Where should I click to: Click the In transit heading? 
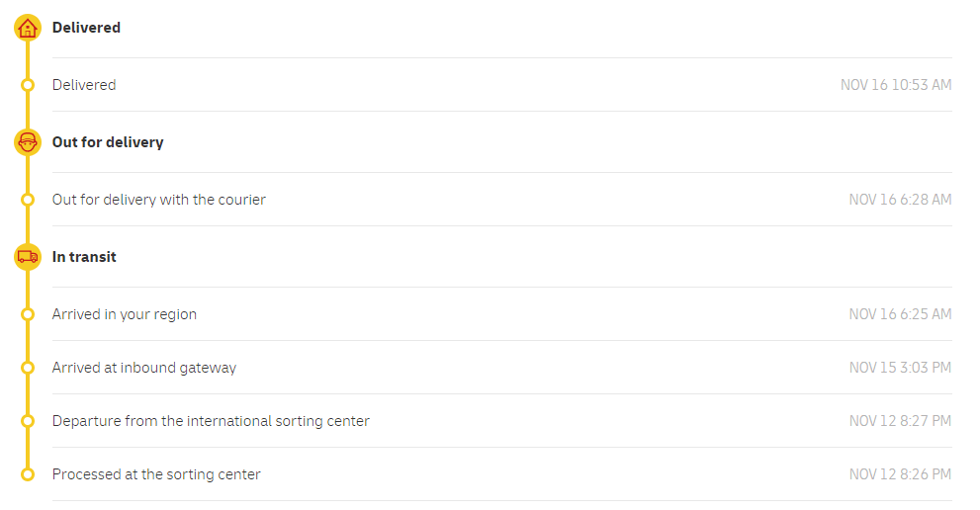point(84,257)
